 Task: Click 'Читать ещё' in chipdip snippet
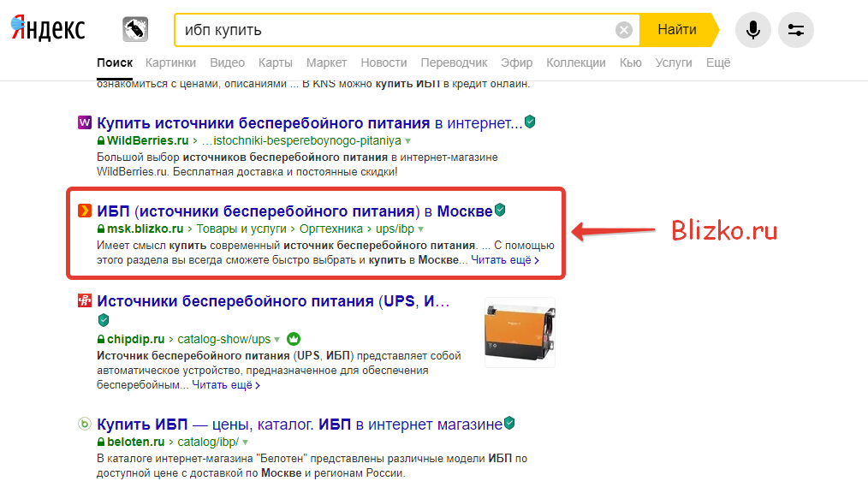[x=226, y=385]
